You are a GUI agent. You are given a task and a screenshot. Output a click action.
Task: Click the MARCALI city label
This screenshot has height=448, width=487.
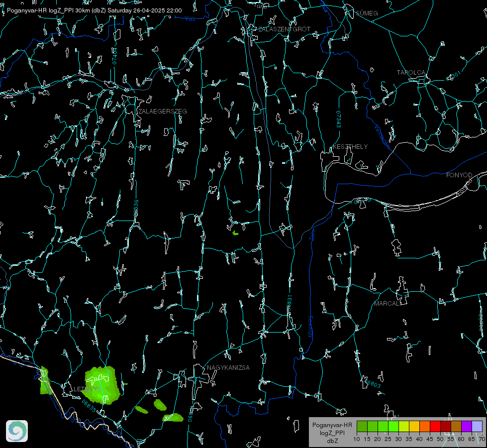pos(387,304)
